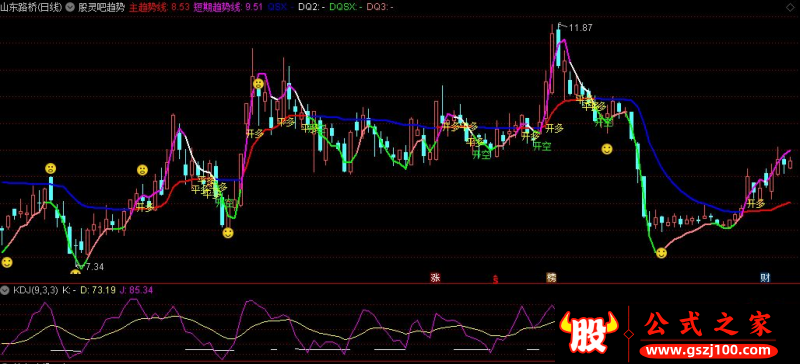Open the 榜 ranking marker icon
The image size is (800, 364).
[552, 278]
